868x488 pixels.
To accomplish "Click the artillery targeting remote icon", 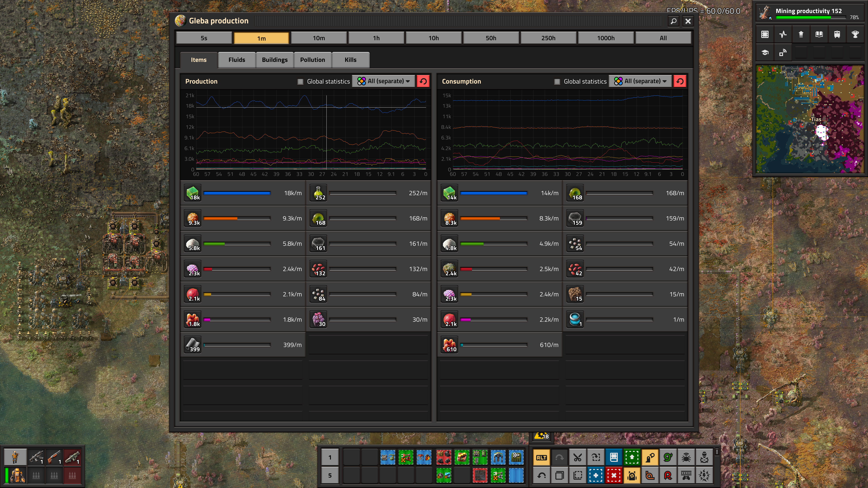I will [x=704, y=457].
